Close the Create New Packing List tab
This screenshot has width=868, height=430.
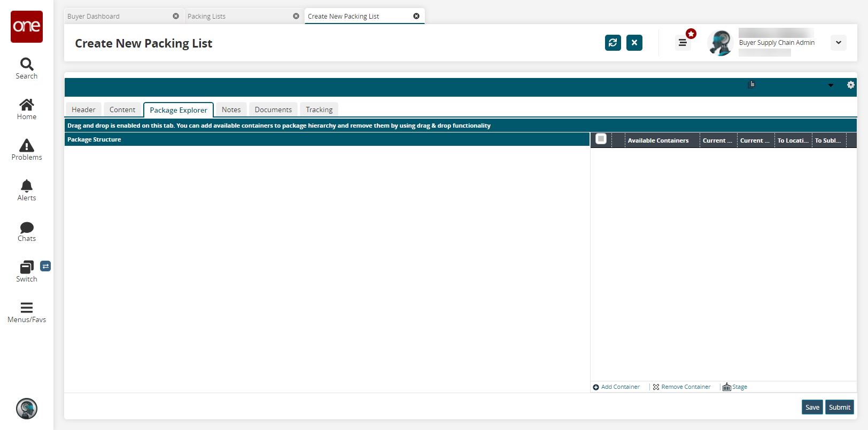(x=416, y=16)
